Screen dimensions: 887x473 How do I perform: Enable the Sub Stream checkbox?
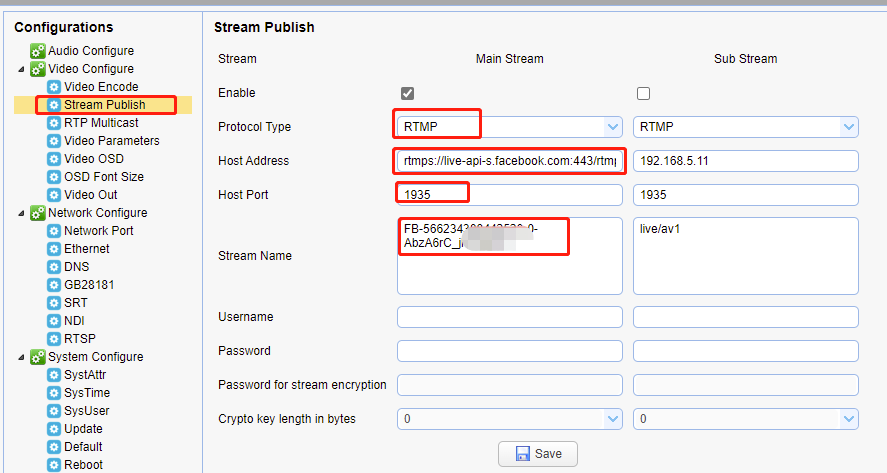tap(643, 93)
